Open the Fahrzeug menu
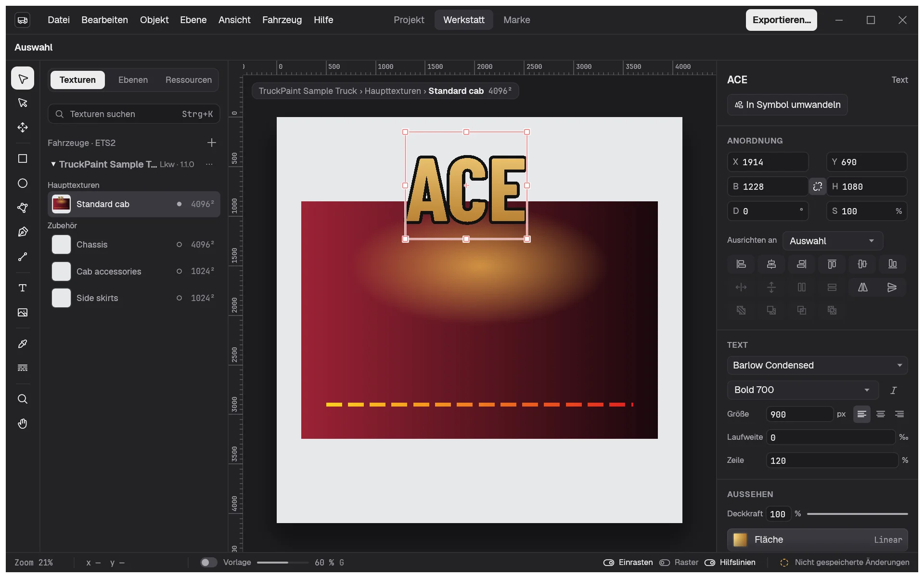The width and height of the screenshot is (924, 578). (x=282, y=20)
